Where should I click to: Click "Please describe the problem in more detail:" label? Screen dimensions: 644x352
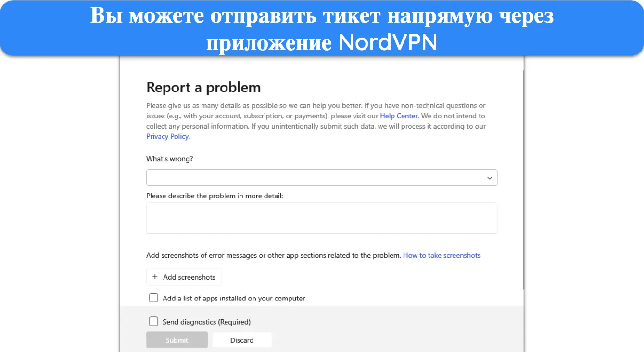click(215, 196)
